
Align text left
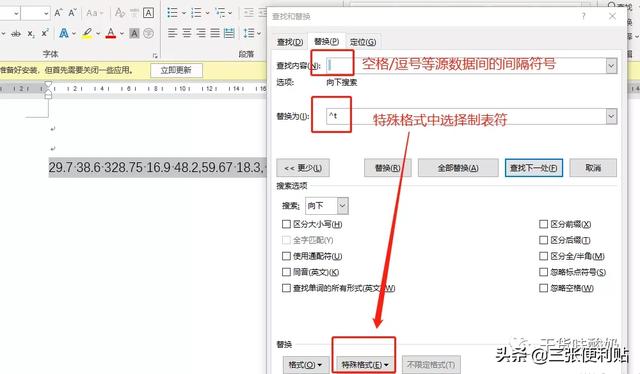click(x=173, y=33)
